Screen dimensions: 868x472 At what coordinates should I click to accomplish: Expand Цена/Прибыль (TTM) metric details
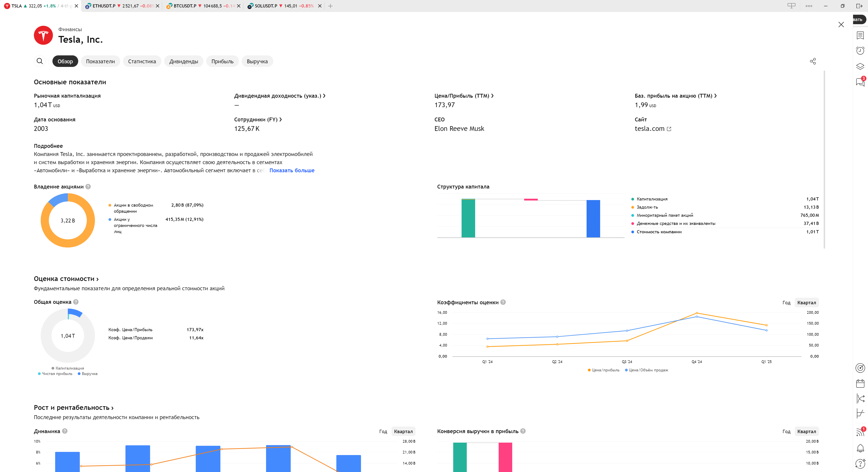(x=464, y=96)
